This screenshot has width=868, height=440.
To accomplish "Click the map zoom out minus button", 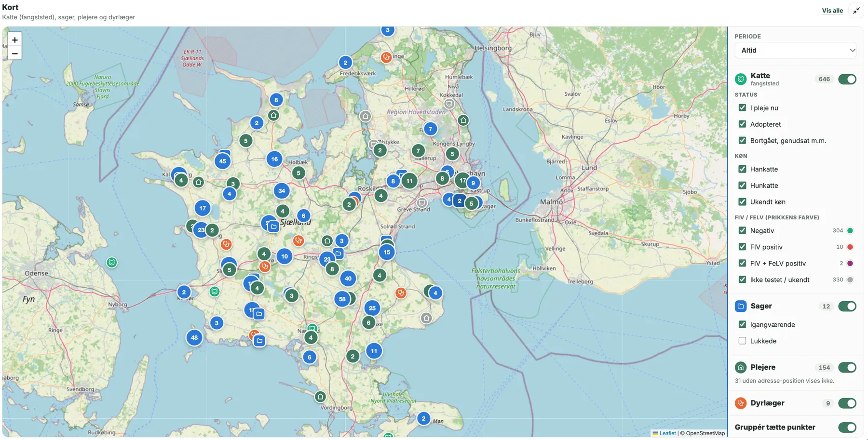I will pos(15,53).
